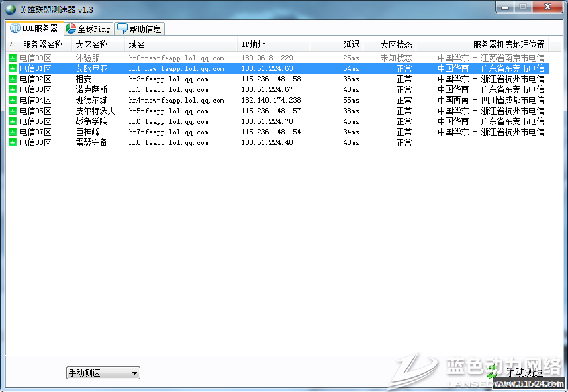Open the 手动测速 mode dropdown
568x392 pixels.
click(103, 373)
